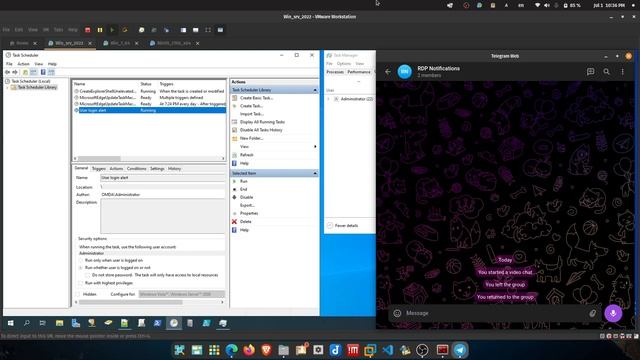The width and height of the screenshot is (640, 360).
Task: Toggle the Hidden checkbox
Action: coord(78,294)
